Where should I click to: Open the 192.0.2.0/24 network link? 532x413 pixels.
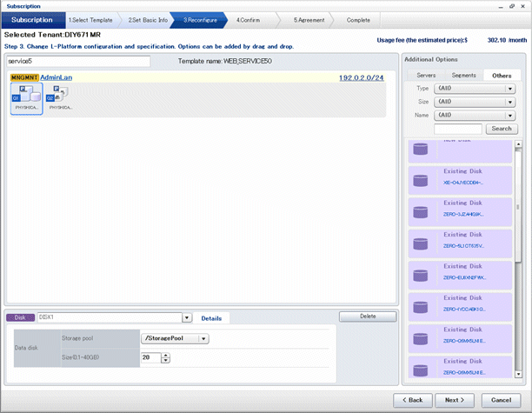(x=362, y=78)
